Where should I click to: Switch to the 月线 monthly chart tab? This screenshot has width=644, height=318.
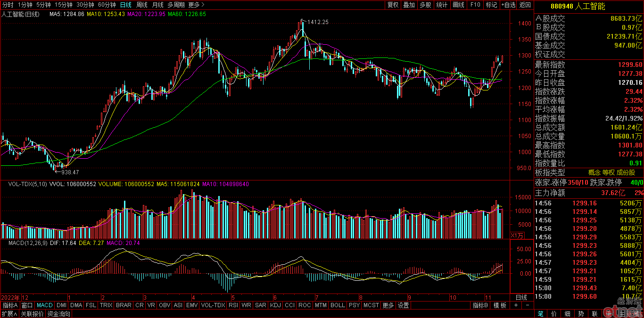158,5
